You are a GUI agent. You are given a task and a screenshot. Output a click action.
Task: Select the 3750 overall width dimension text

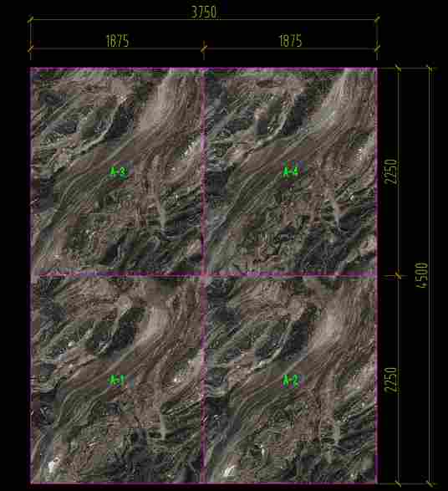click(x=204, y=13)
